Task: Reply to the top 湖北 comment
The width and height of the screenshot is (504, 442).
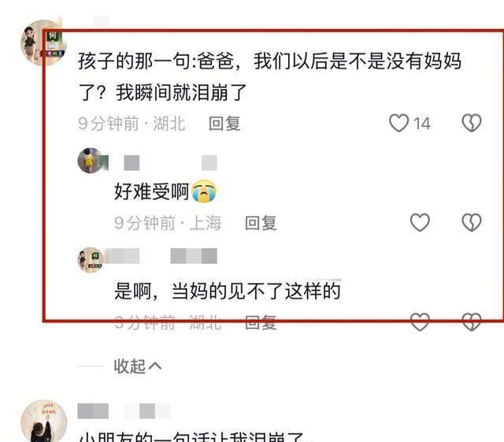Action: point(224,124)
